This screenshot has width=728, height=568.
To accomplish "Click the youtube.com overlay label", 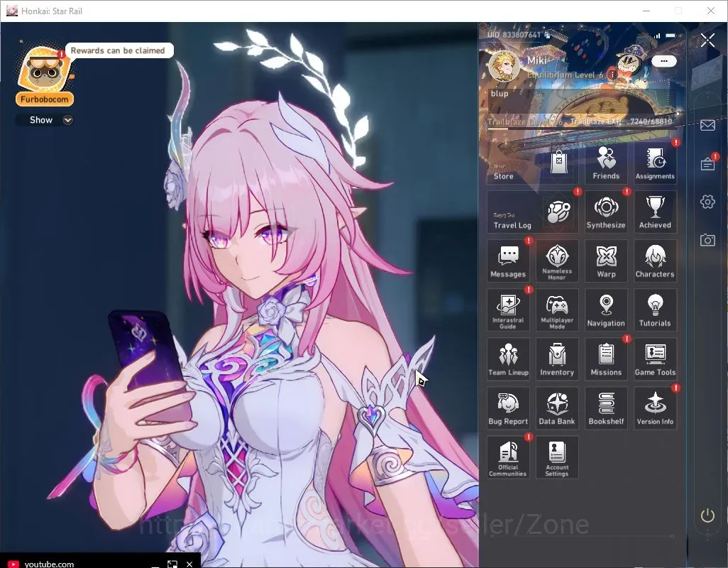I will [x=49, y=563].
